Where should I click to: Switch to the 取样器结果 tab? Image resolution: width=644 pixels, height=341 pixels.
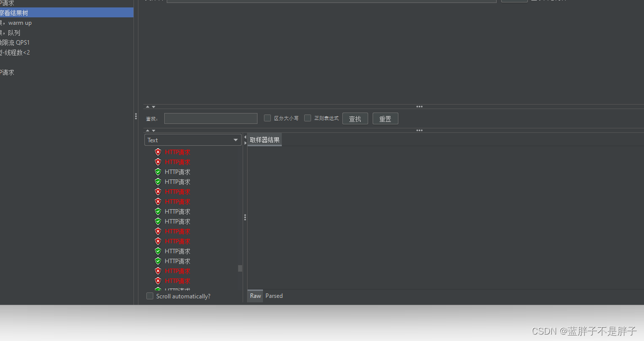[x=264, y=140]
